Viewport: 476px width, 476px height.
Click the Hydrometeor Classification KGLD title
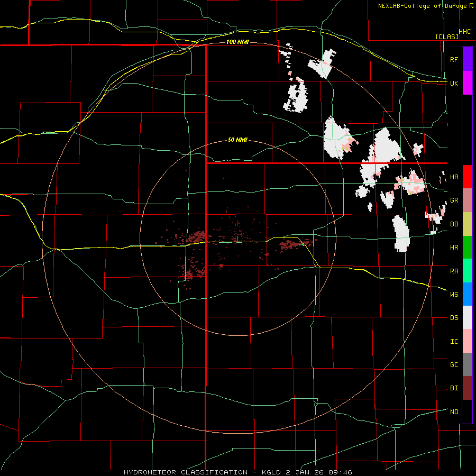pyautogui.click(x=237, y=472)
